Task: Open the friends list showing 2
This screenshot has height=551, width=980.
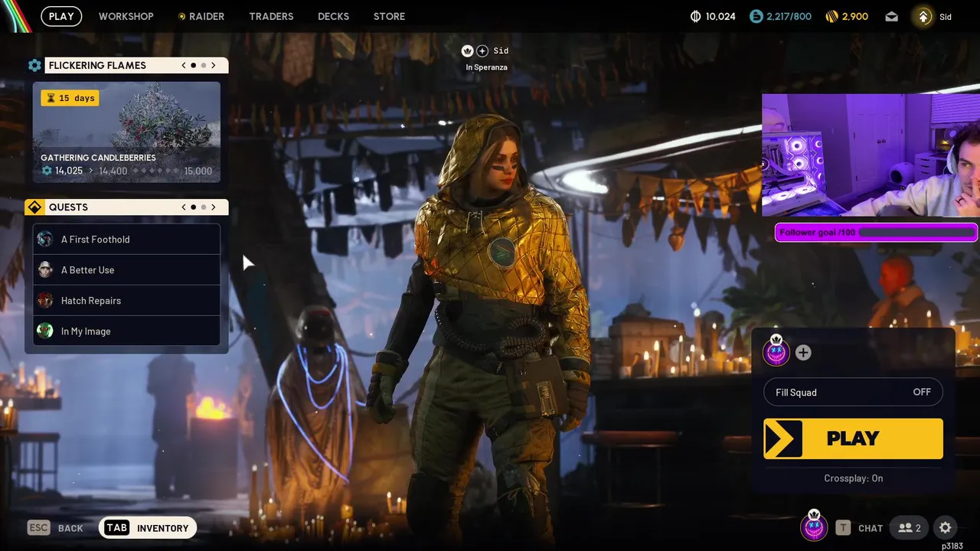Action: pos(910,528)
